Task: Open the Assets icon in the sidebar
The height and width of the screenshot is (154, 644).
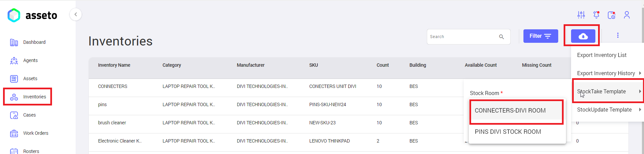Action: click(x=14, y=79)
